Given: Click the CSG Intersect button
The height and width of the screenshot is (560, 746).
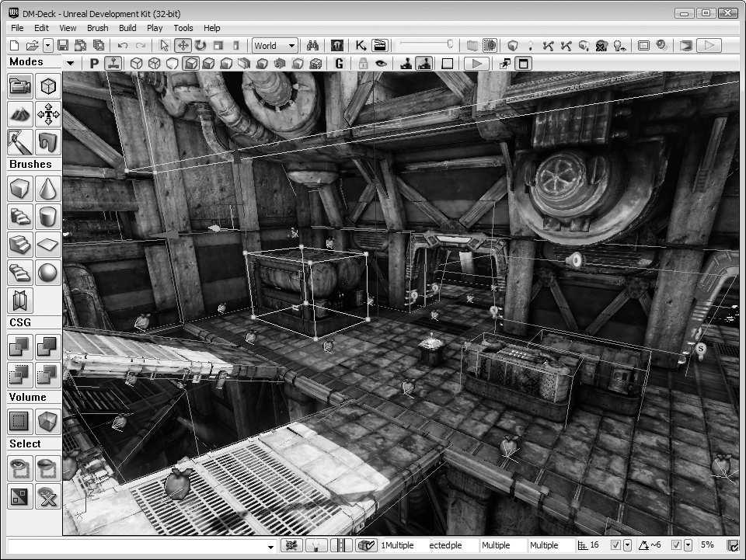Looking at the screenshot, I should coord(20,374).
